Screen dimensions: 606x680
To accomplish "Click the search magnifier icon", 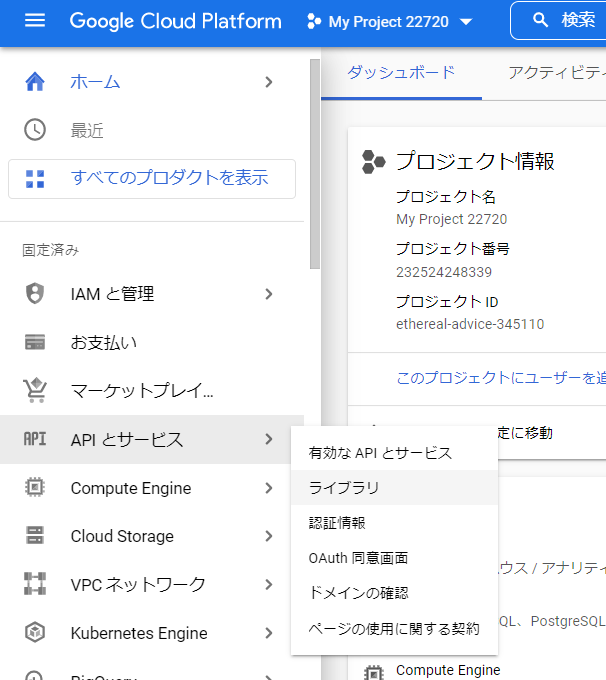I will tap(540, 20).
